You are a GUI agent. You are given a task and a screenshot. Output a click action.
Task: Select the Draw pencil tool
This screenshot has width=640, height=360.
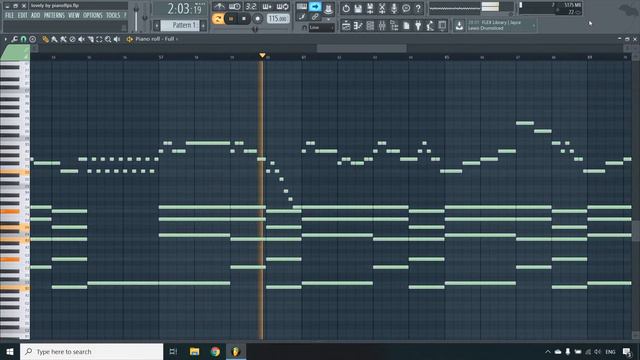(45, 39)
